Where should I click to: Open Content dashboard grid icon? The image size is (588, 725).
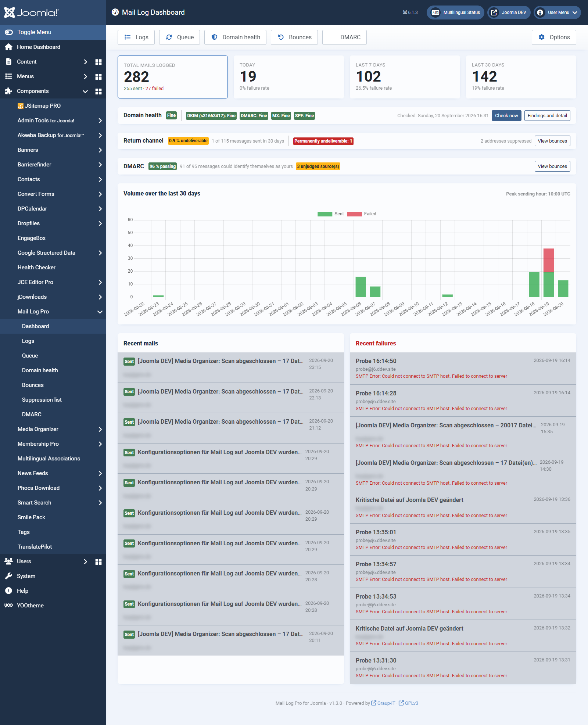(98, 62)
